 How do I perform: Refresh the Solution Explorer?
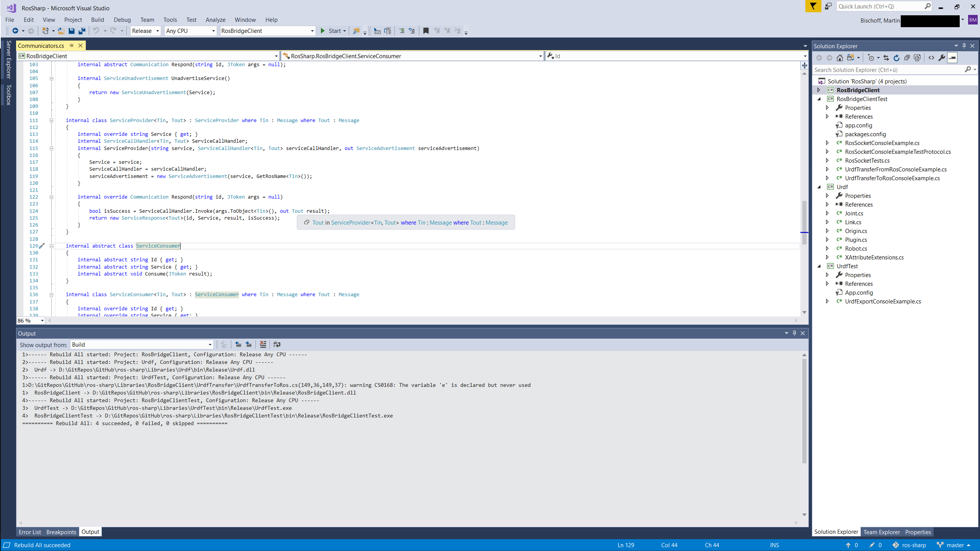(897, 57)
